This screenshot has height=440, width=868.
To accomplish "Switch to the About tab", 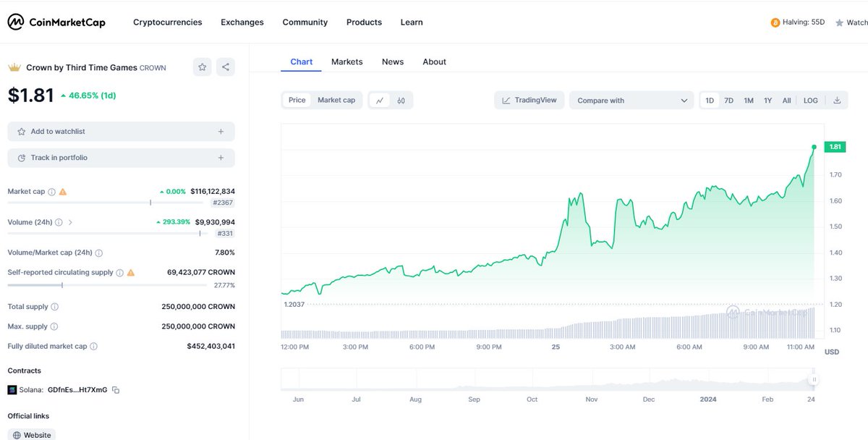I will (435, 62).
